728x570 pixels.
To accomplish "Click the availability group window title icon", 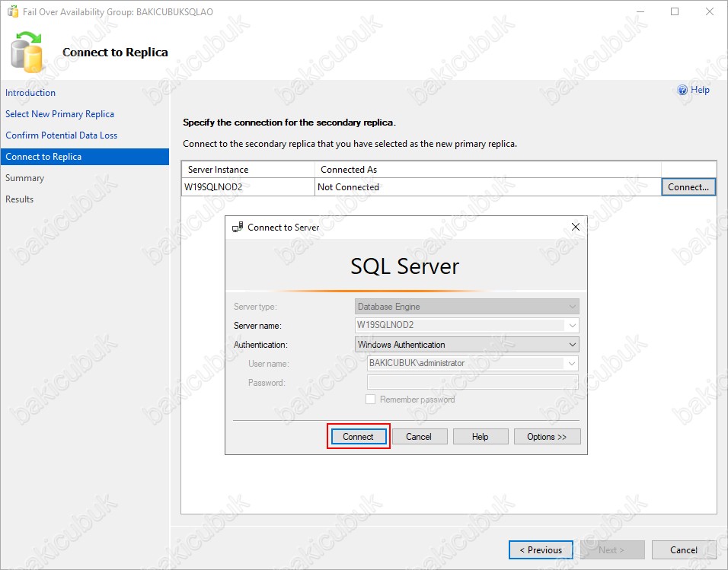I will pos(12,11).
